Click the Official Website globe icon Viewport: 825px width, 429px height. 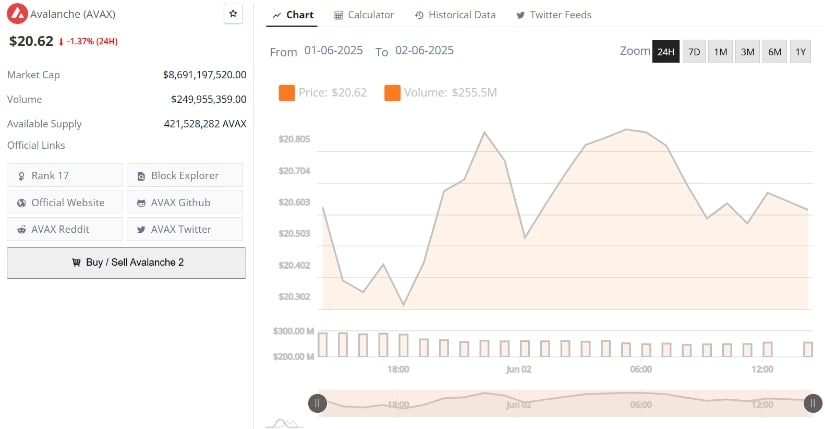pos(21,203)
